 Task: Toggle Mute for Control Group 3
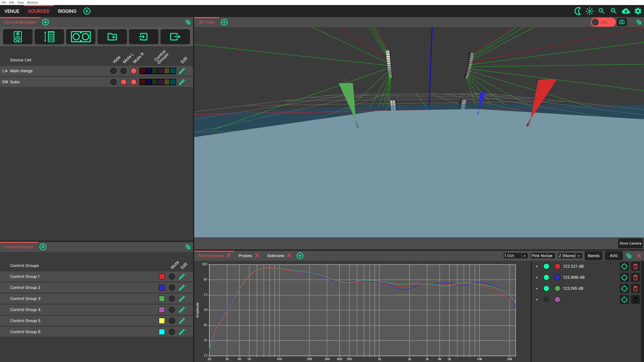pyautogui.click(x=172, y=298)
